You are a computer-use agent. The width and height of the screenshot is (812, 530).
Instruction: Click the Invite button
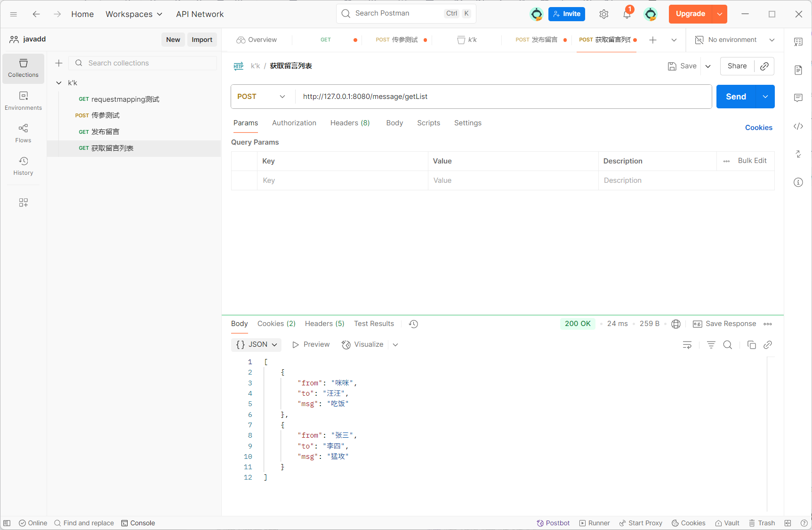[x=567, y=14]
